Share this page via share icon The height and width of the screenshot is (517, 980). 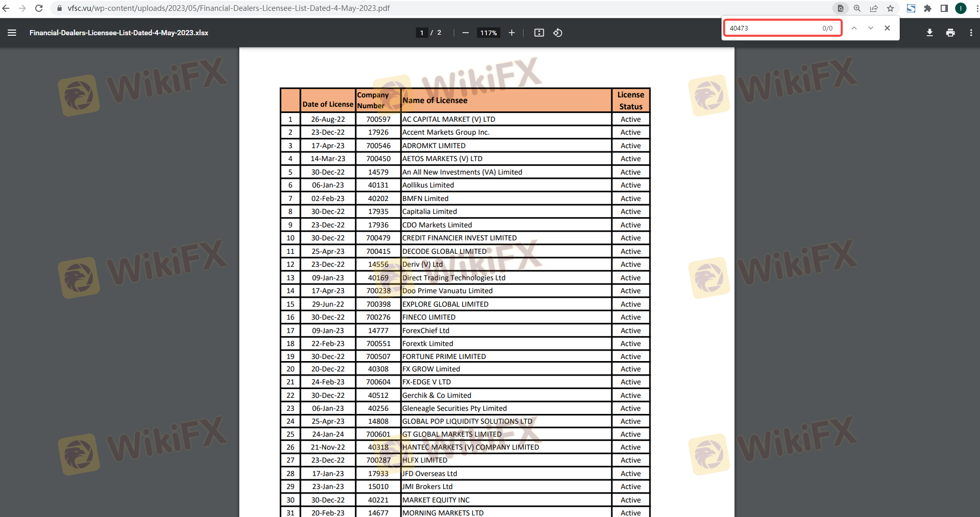click(874, 8)
